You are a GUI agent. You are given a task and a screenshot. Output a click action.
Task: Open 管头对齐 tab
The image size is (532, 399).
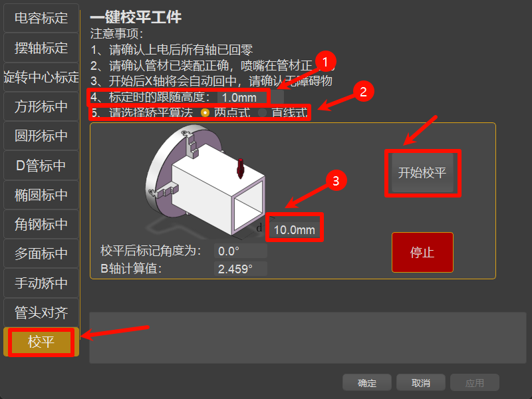(41, 313)
